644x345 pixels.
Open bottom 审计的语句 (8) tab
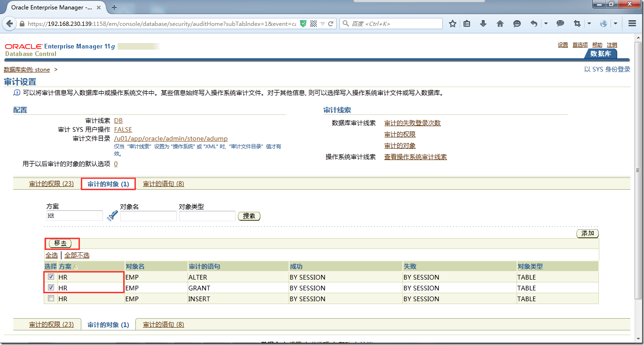[164, 324]
